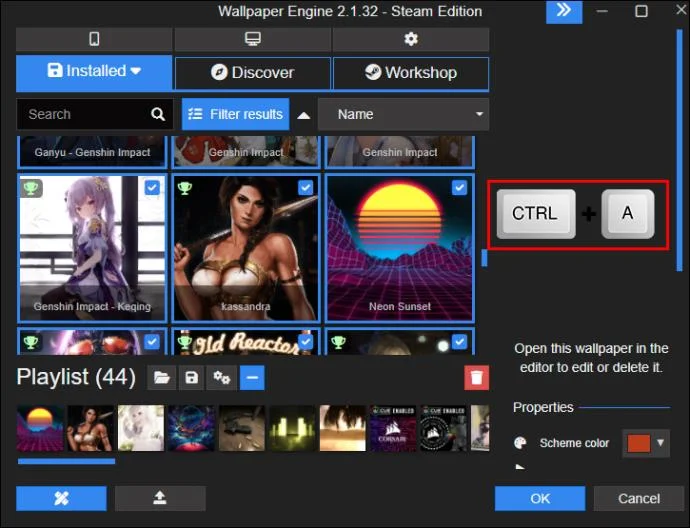Viewport: 690px width, 528px height.
Task: Click the upload wallpaper button
Action: pyautogui.click(x=160, y=499)
